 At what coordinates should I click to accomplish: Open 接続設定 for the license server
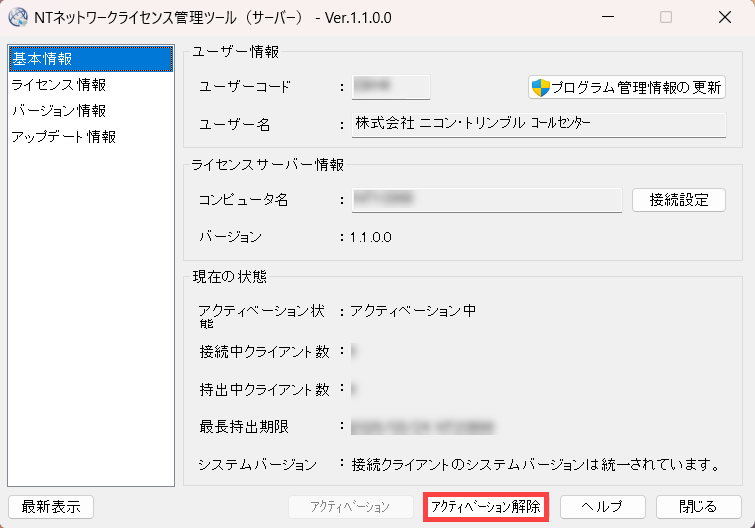tap(678, 199)
